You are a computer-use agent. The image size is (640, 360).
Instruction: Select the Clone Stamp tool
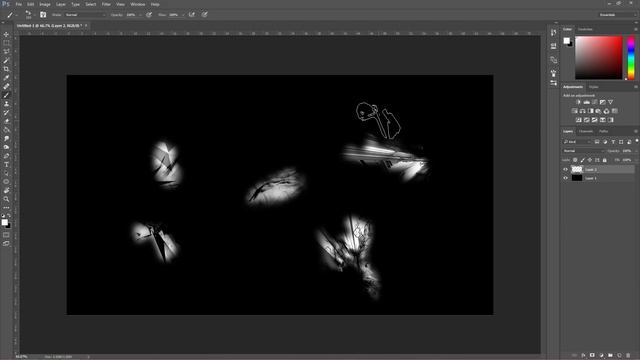point(6,104)
